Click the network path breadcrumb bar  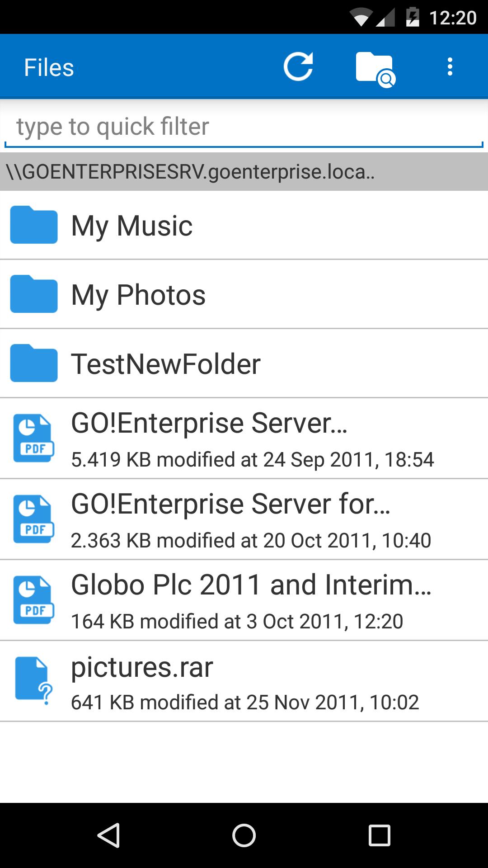pyautogui.click(x=244, y=172)
